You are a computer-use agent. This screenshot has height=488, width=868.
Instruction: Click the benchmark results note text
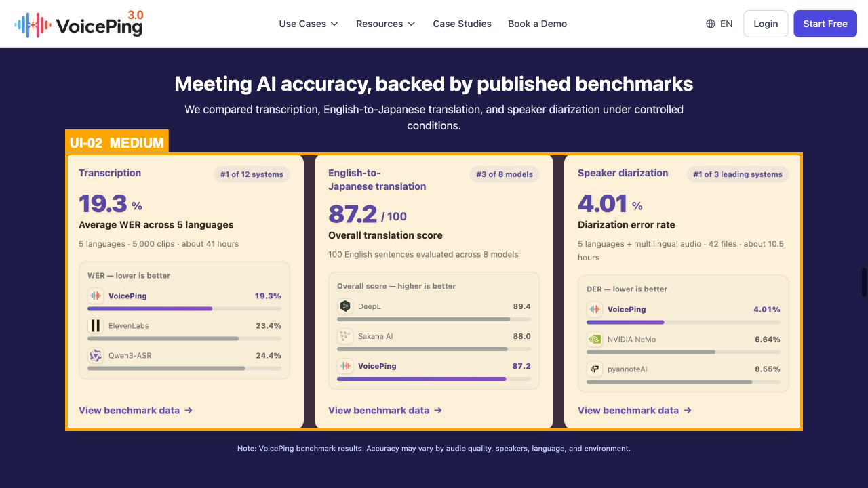(434, 449)
